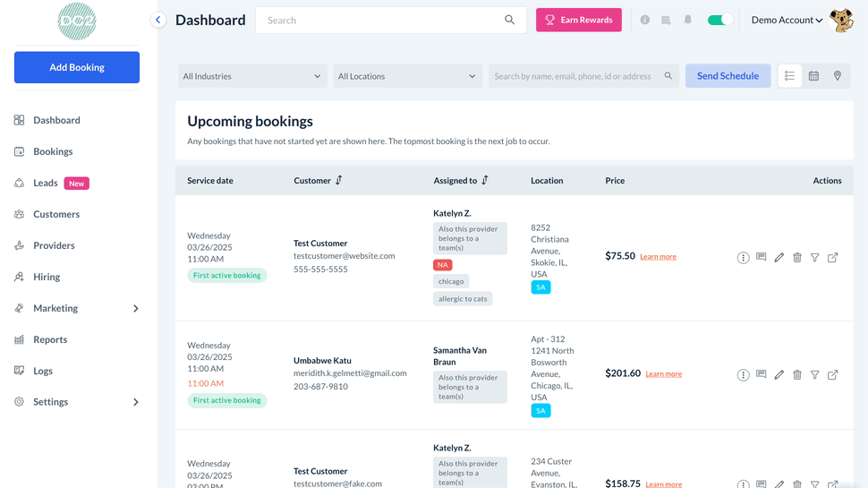
Task: Click the Send Schedule button
Action: point(728,76)
